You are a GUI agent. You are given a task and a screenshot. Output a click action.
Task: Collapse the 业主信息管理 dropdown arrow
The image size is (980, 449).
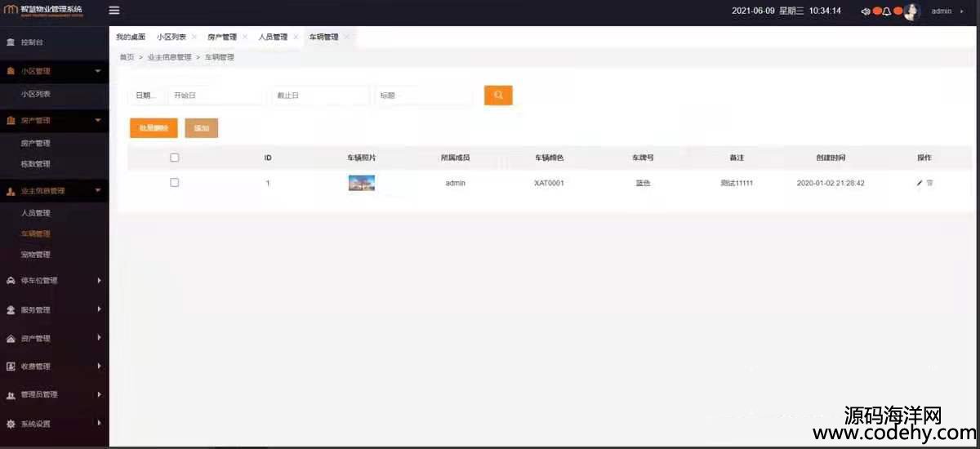[98, 191]
